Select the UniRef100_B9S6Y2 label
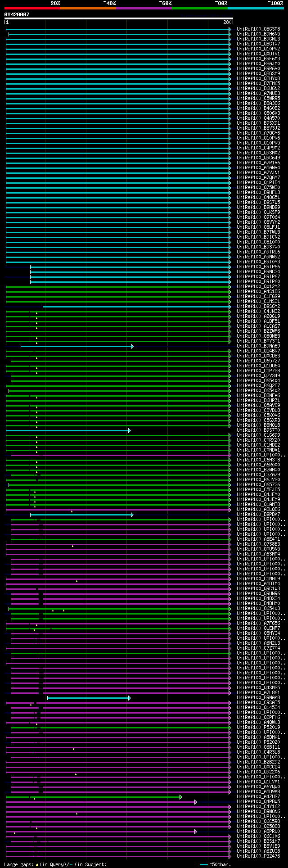This screenshot has height=868, width=288. (258, 306)
